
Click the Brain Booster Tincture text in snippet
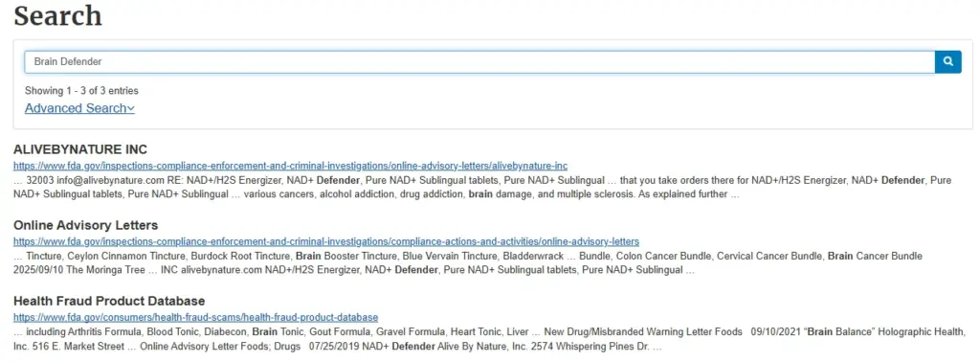[x=346, y=257]
